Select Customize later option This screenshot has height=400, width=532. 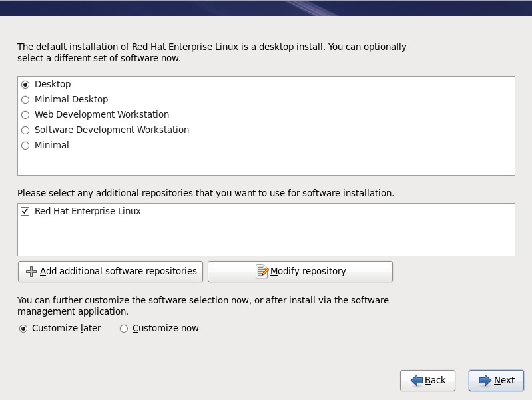[23, 329]
